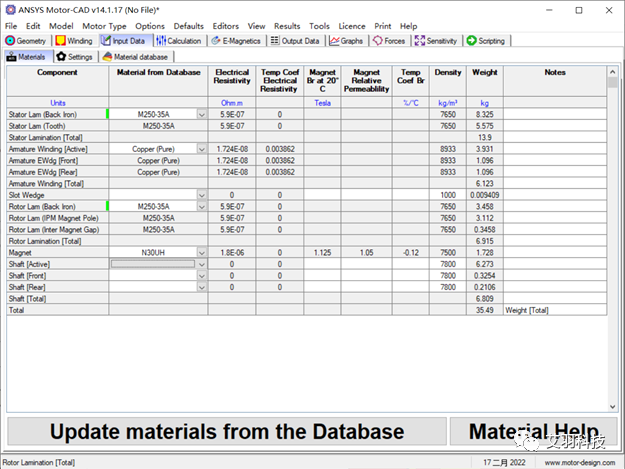625x469 pixels.
Task: Open the Defaults menu
Action: tap(189, 26)
